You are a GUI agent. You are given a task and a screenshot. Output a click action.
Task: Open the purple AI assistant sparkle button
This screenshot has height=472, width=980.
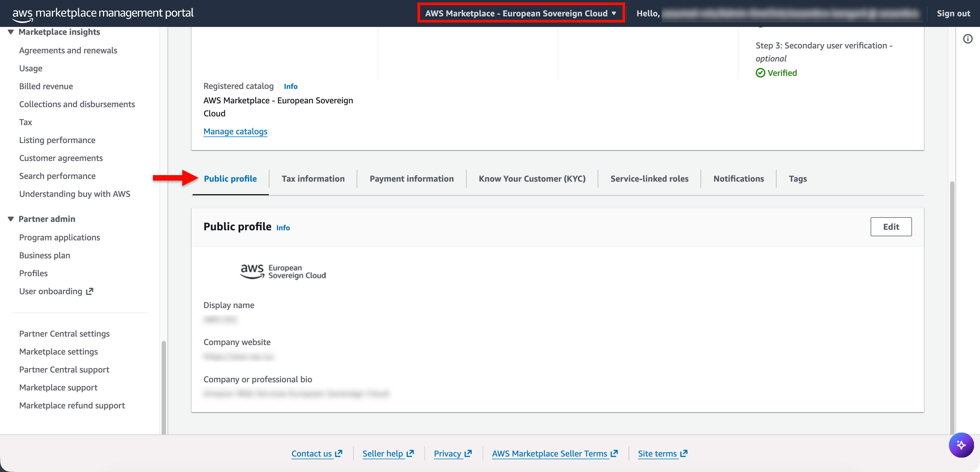[x=961, y=445]
